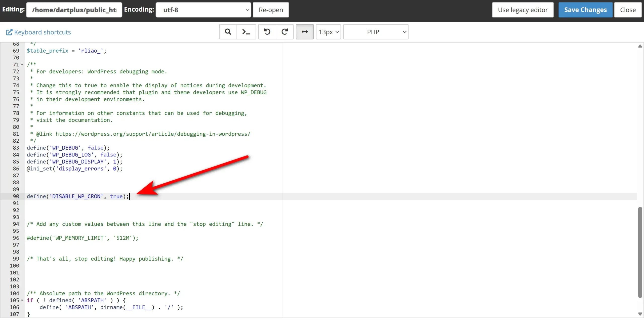Click the scrollbar up arrow
Image resolution: width=644 pixels, height=327 pixels.
(640, 46)
